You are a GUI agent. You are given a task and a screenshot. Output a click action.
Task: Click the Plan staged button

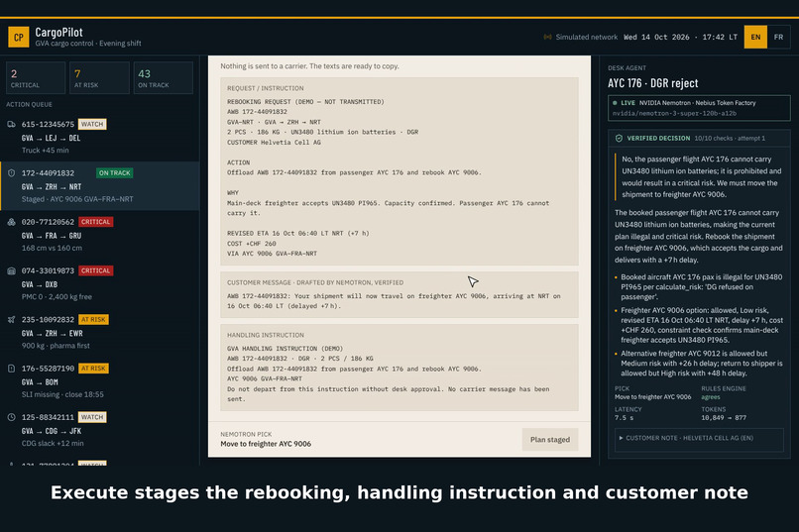(x=550, y=439)
